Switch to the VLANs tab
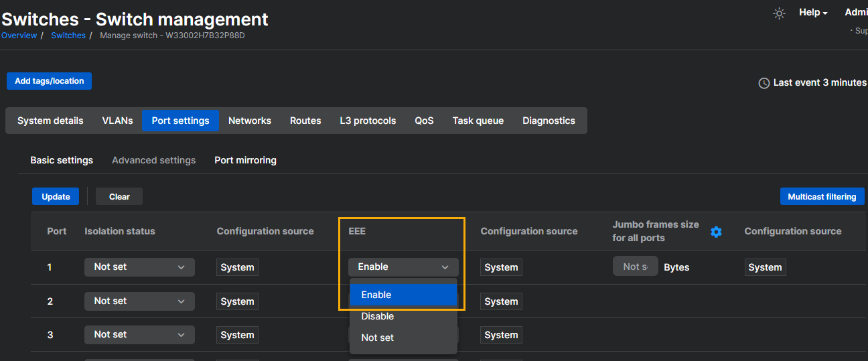Screen dimensions: 868x361 pos(117,121)
